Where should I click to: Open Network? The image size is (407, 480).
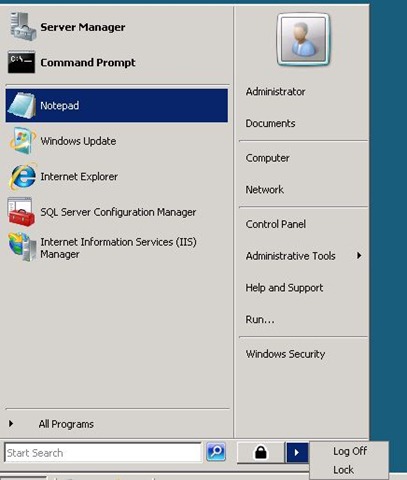coord(264,190)
